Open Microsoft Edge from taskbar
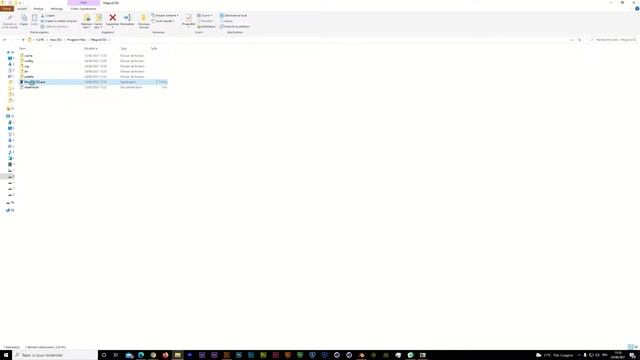640x360 pixels. pyautogui.click(x=141, y=355)
